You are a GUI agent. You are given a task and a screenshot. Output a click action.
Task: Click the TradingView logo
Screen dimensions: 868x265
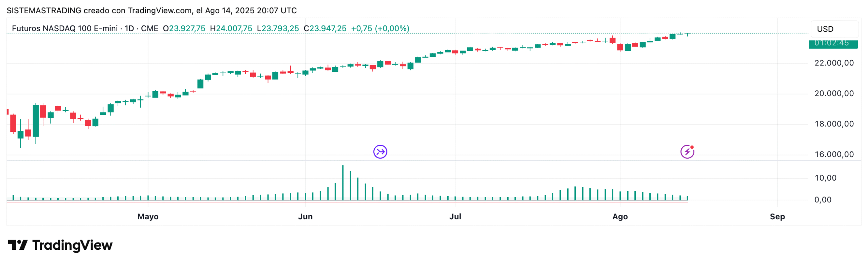point(60,245)
